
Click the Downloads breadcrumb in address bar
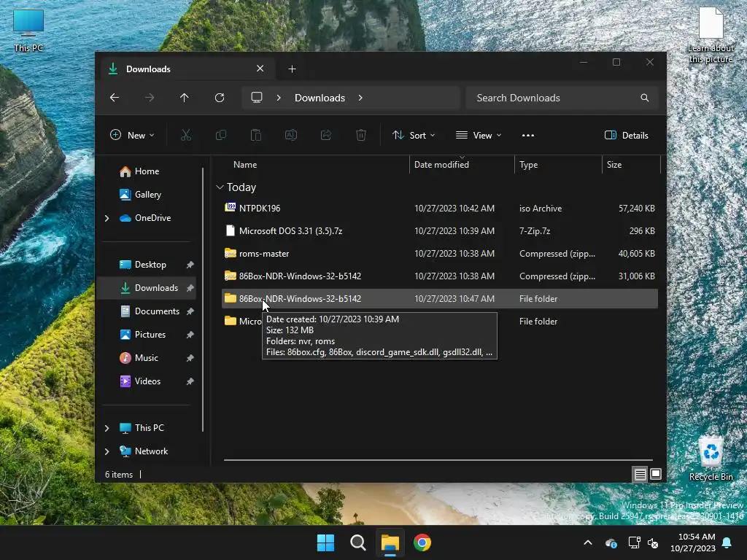pyautogui.click(x=320, y=98)
